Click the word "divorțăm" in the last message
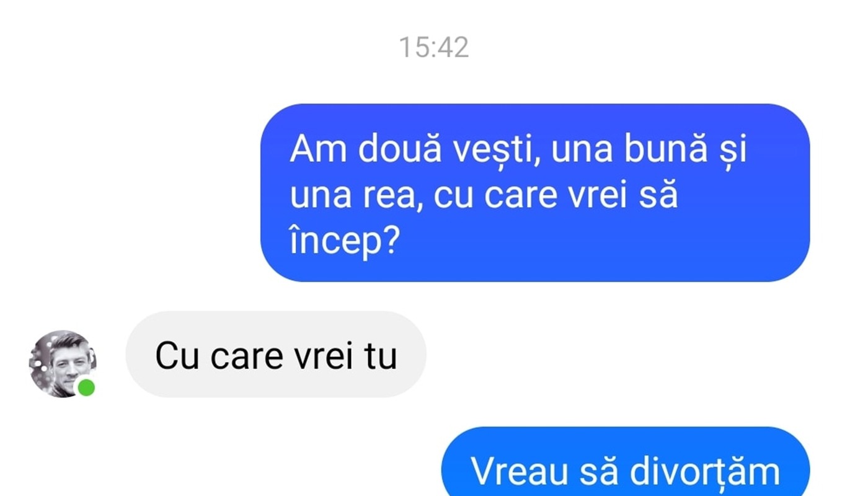The image size is (868, 496). tap(706, 471)
